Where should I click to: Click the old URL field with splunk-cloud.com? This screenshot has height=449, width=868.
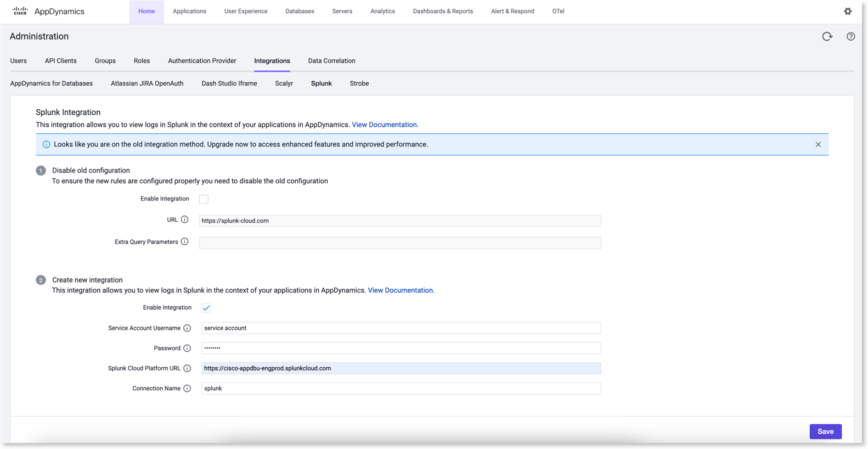tap(400, 221)
